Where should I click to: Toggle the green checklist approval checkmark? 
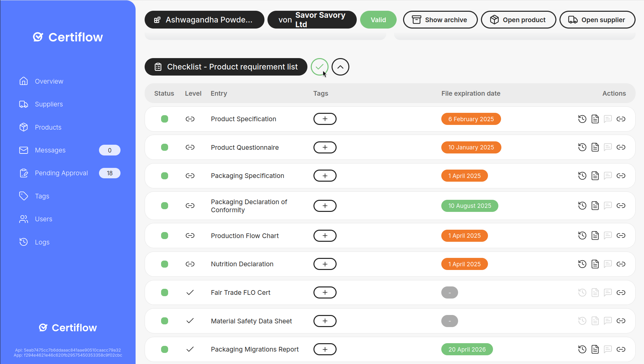tap(319, 67)
